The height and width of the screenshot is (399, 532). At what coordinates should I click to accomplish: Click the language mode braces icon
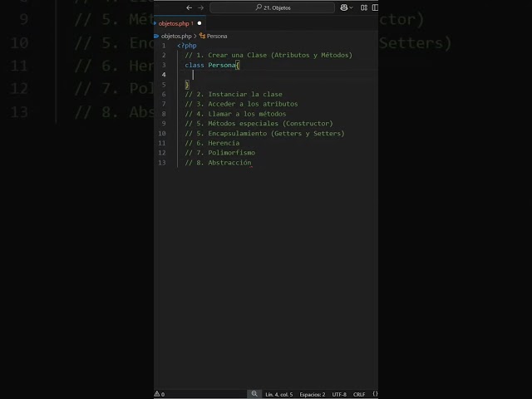pyautogui.click(x=375, y=394)
